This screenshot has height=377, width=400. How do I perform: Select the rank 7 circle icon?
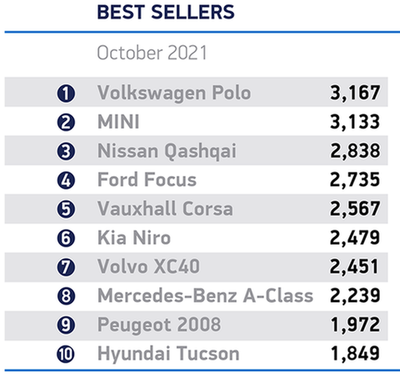click(66, 267)
